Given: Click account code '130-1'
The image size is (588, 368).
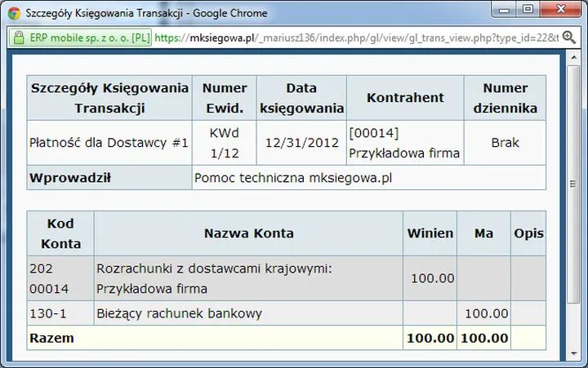Looking at the screenshot, I should (x=48, y=313).
